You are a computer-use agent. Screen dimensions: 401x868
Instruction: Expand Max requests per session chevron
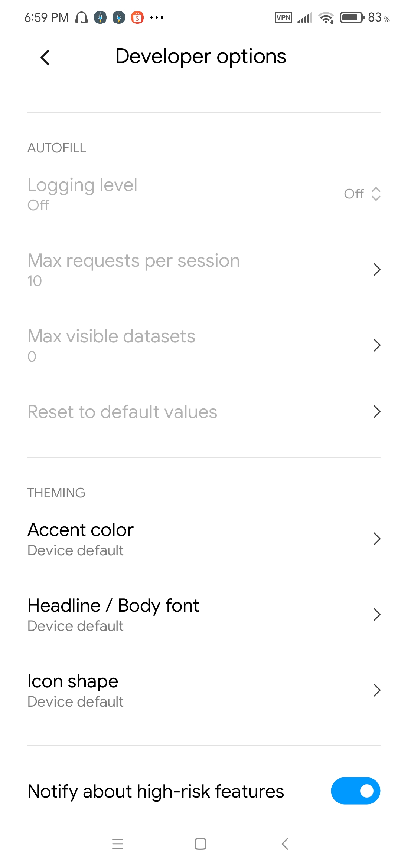click(376, 270)
